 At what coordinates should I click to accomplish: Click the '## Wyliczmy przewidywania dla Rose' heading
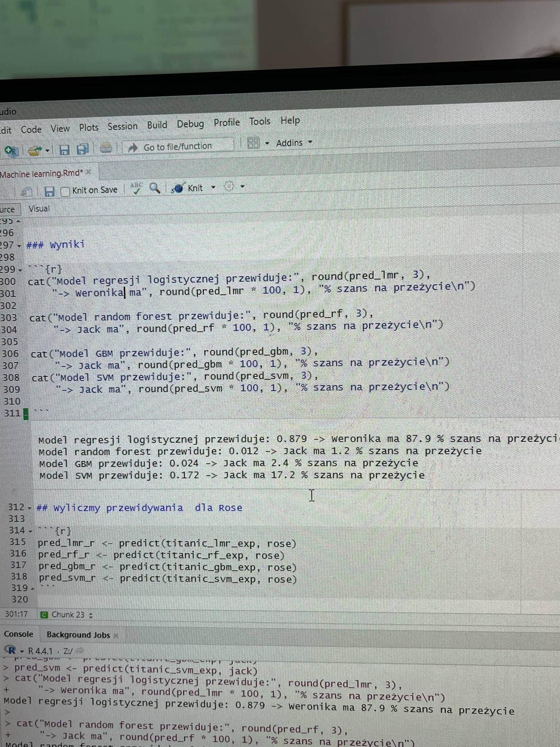point(139,508)
